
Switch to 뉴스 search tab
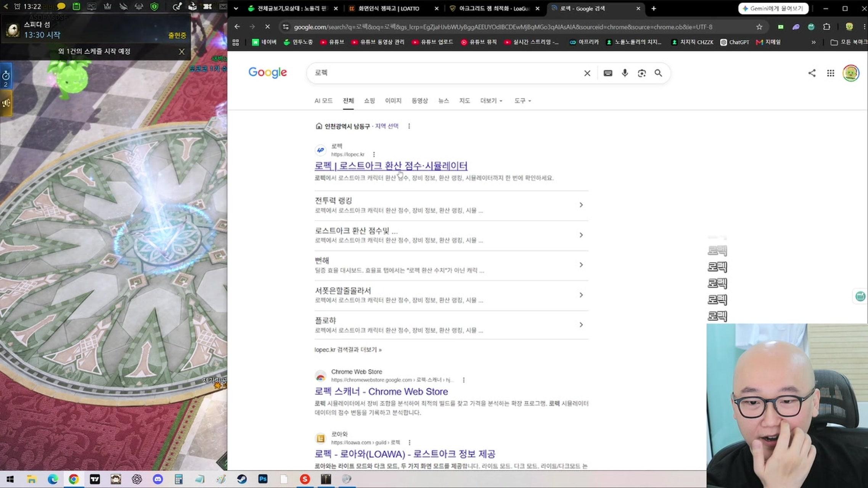(x=443, y=101)
